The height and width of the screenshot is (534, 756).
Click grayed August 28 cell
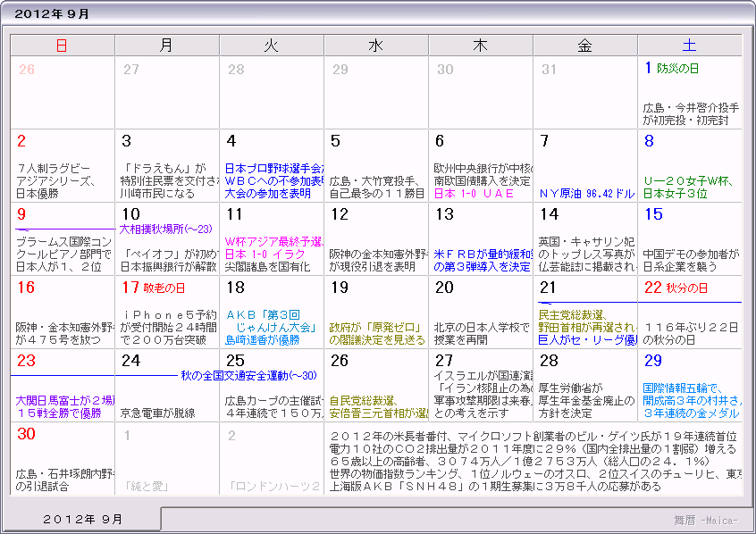(x=272, y=93)
